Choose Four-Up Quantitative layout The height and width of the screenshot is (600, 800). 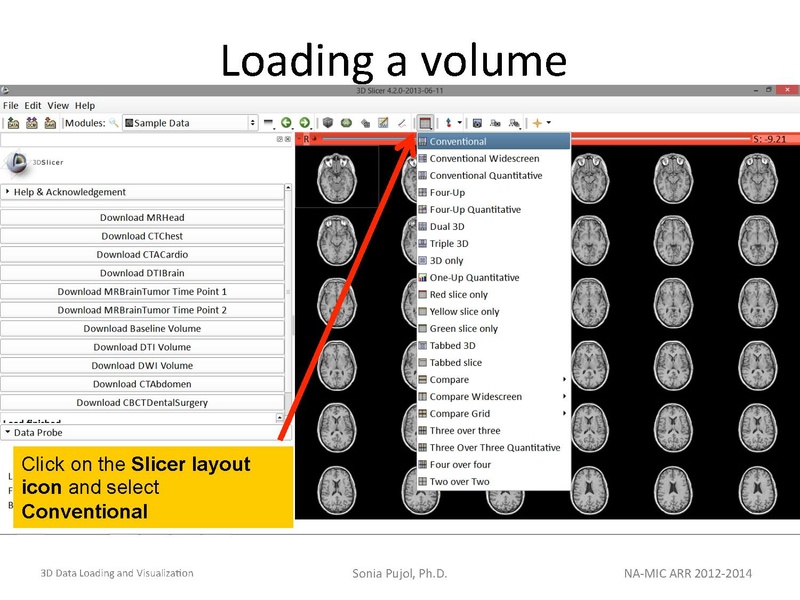493,209
